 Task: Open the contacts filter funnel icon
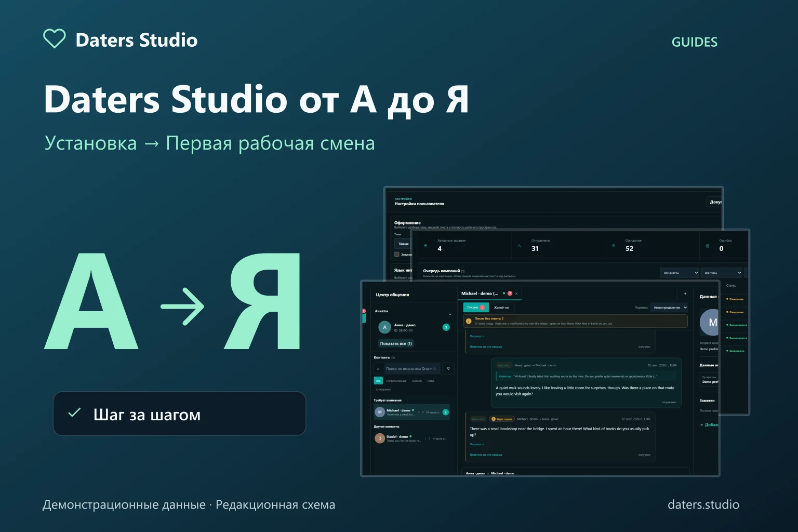click(x=448, y=369)
